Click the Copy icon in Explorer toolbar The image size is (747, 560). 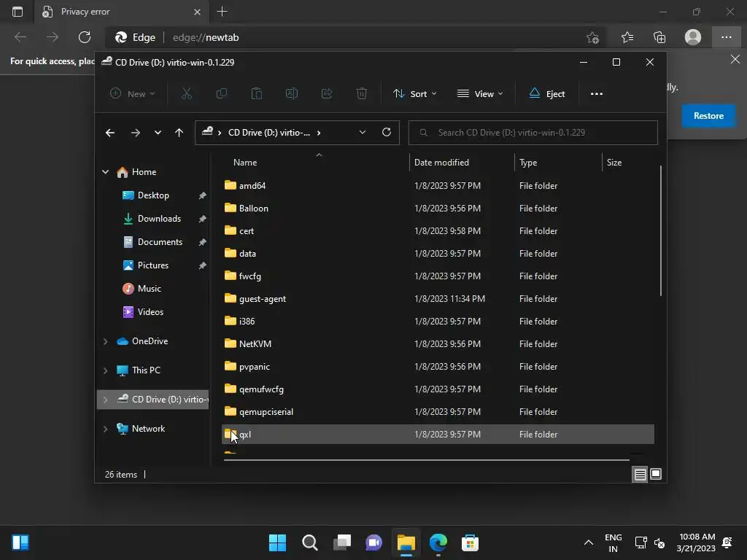point(222,94)
